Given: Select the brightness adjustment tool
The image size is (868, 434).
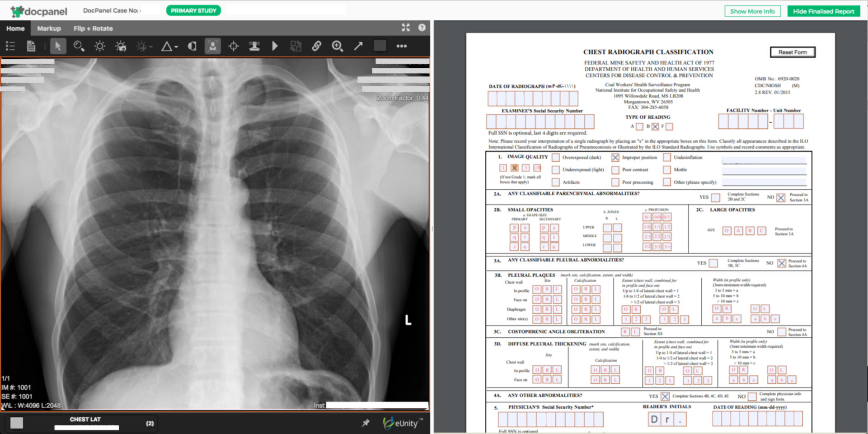Looking at the screenshot, I should click(x=99, y=46).
